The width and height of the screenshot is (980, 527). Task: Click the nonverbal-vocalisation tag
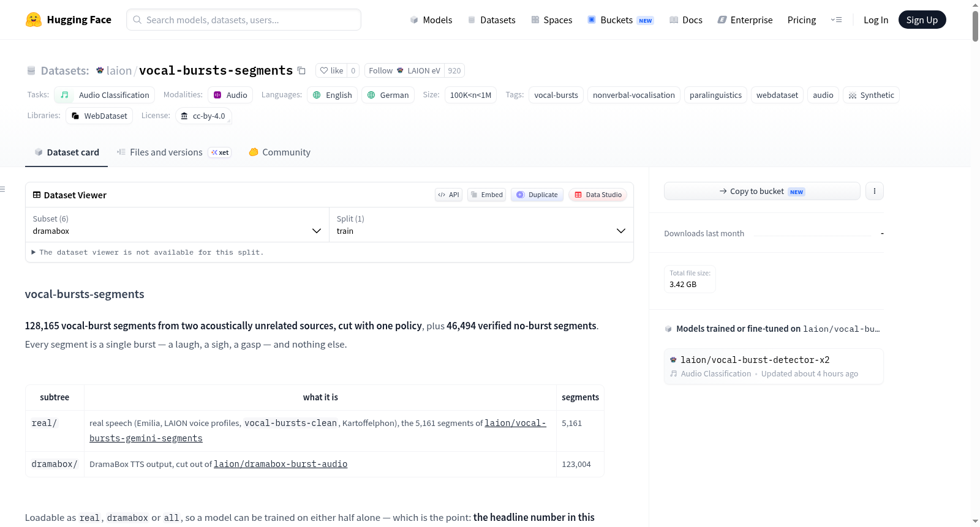coord(634,95)
